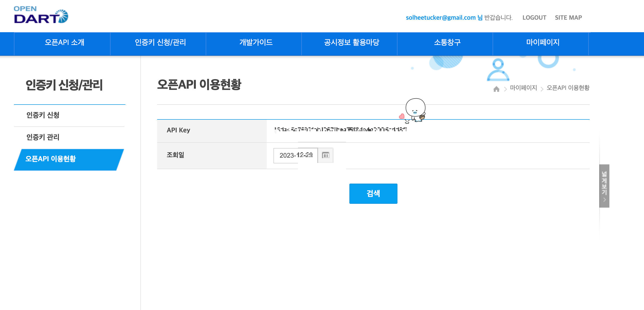Click the LOGOUT link

[534, 18]
